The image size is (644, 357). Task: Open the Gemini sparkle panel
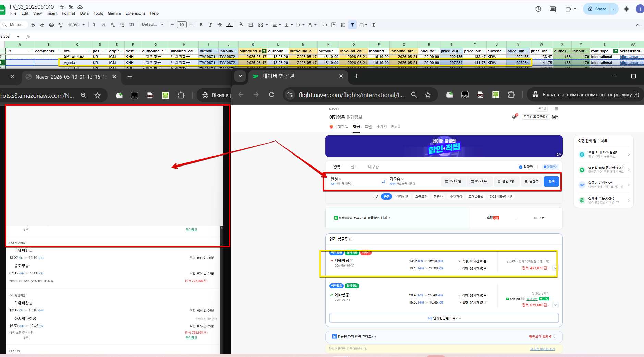click(x=627, y=9)
